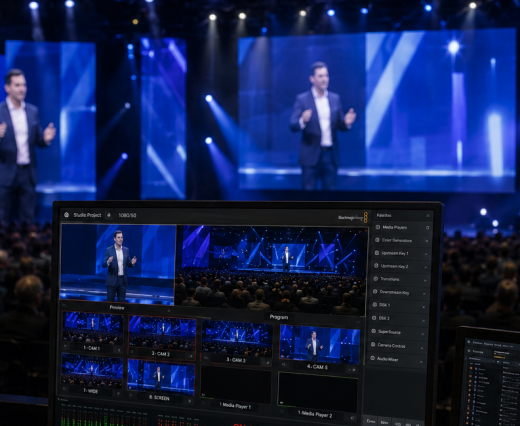Click the Camera Control palette icon

[x=373, y=345]
